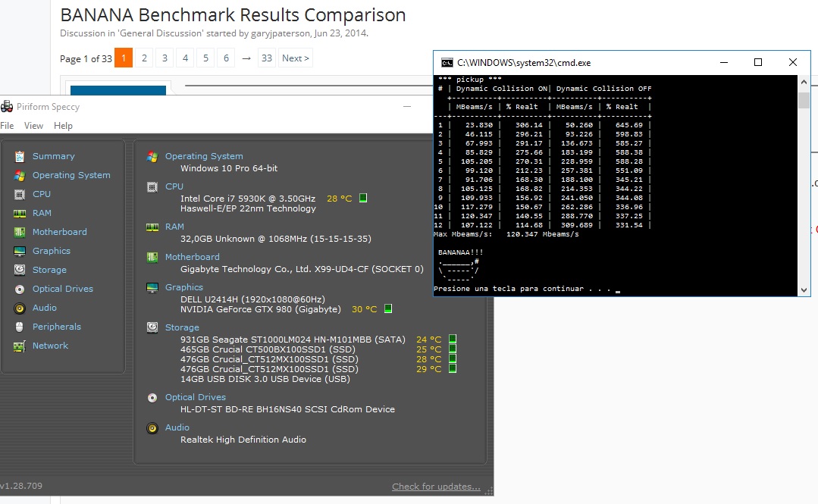Click the 'Realtek High Definition Audio' text
The width and height of the screenshot is (818, 504).
[243, 440]
